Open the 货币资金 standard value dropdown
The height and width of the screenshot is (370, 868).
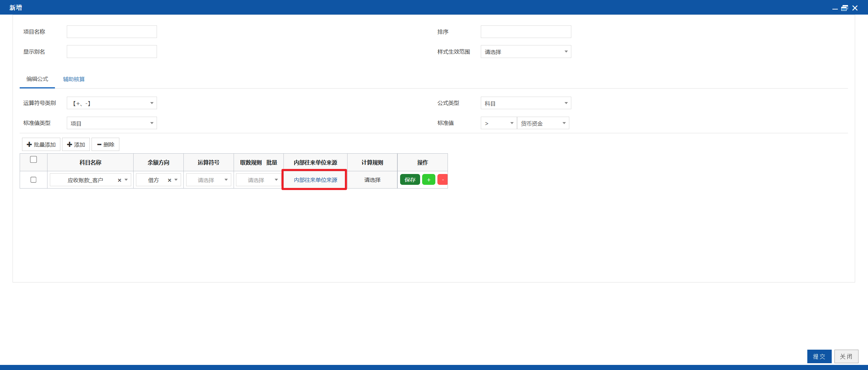tap(543, 123)
